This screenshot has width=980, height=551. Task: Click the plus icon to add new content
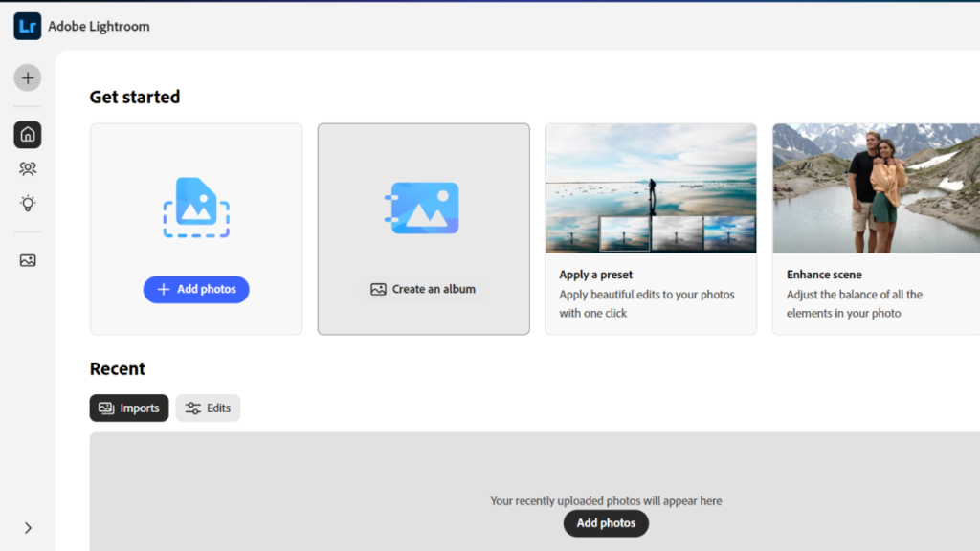pos(27,77)
